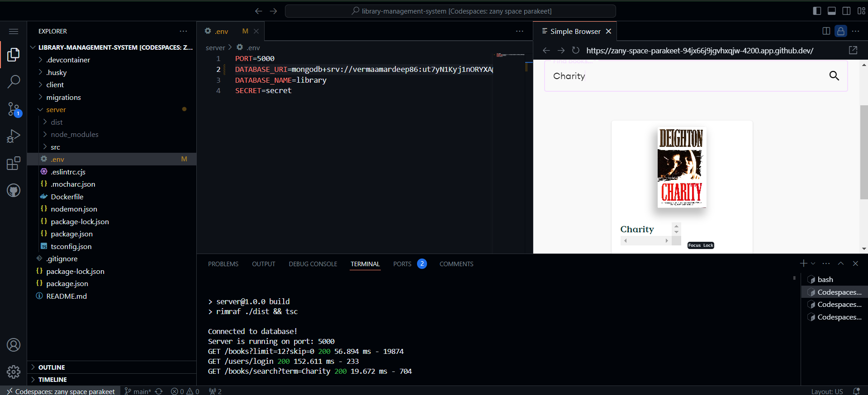Open the Search view in activity bar
868x395 pixels.
(14, 82)
